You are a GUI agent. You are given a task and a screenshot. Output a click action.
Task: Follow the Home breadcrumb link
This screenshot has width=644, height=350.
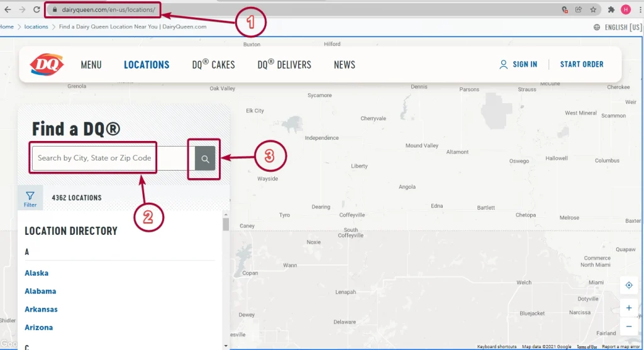(x=6, y=26)
